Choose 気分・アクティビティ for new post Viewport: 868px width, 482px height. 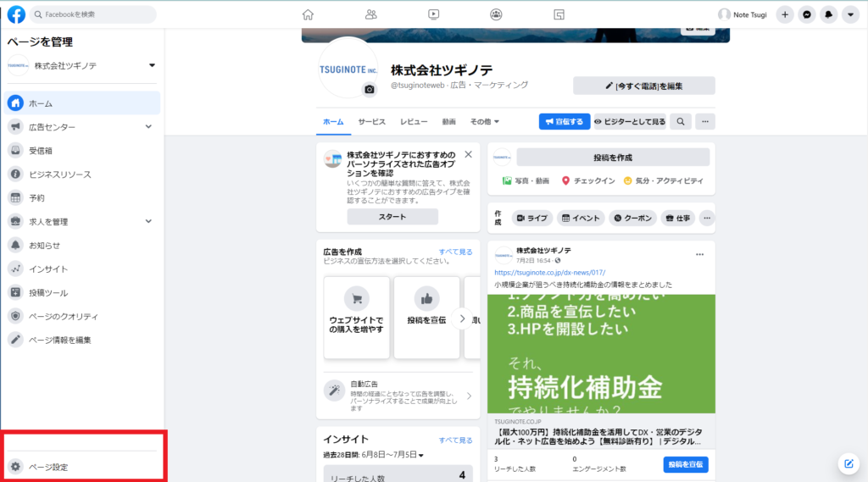[663, 181]
